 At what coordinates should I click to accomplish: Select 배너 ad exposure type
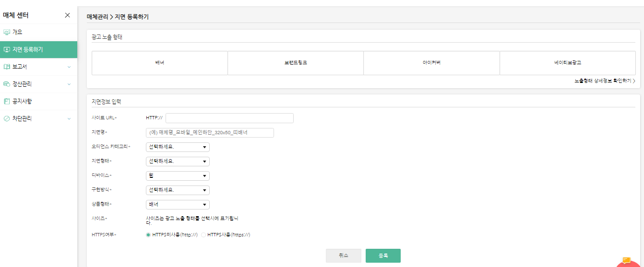pyautogui.click(x=160, y=63)
